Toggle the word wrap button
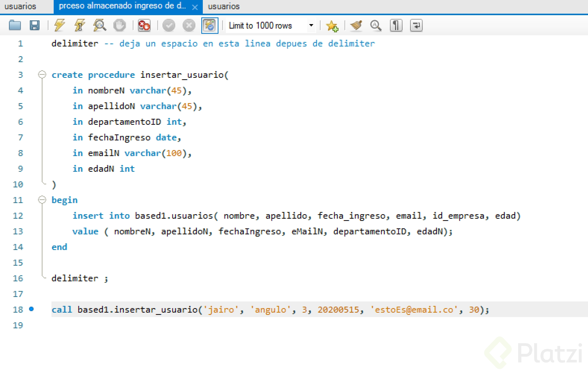This screenshot has width=588, height=373. coord(416,25)
